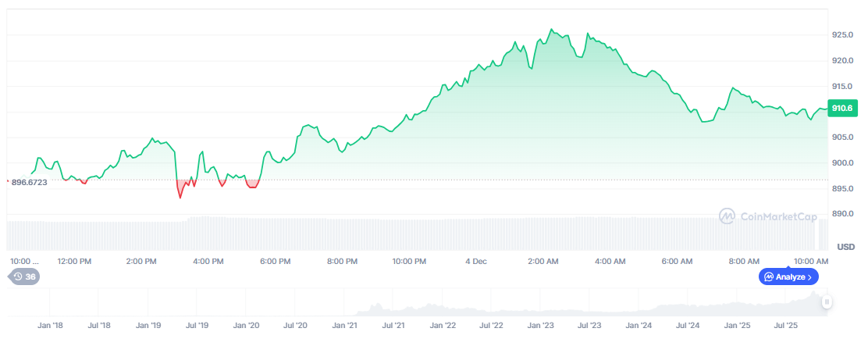Select Jul '22 on the range timeline
The width and height of the screenshot is (868, 339).
(x=492, y=326)
